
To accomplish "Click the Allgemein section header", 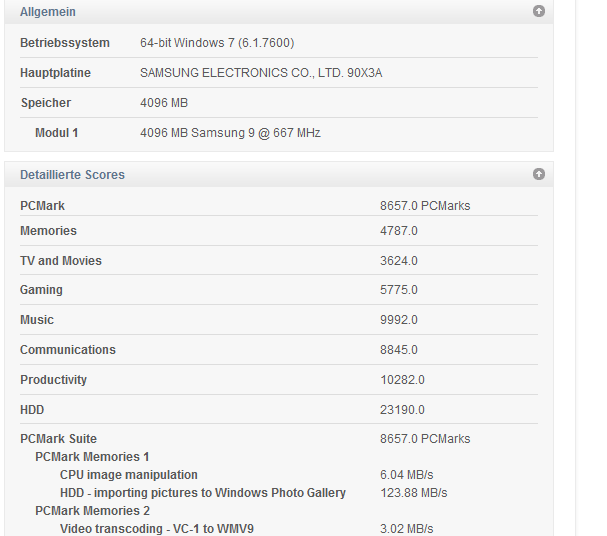I will [x=48, y=12].
